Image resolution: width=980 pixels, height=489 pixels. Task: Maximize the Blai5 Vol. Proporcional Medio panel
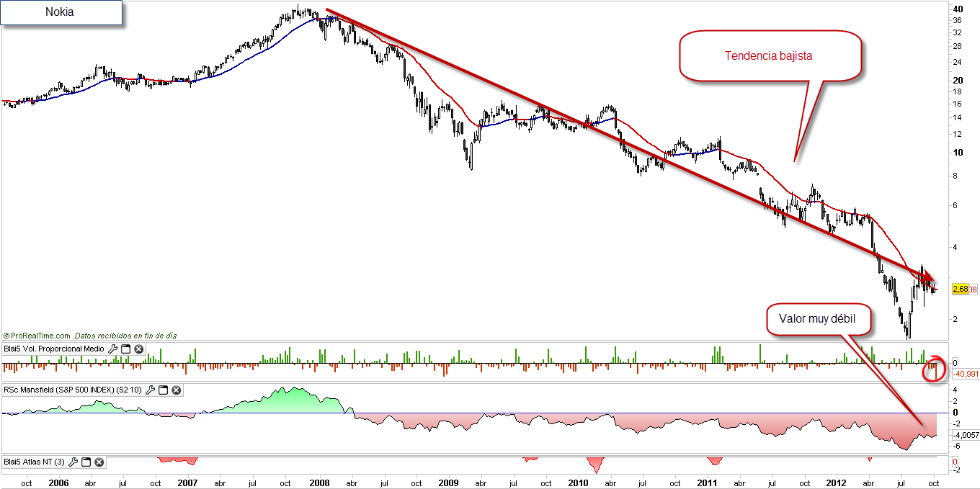coord(125,349)
